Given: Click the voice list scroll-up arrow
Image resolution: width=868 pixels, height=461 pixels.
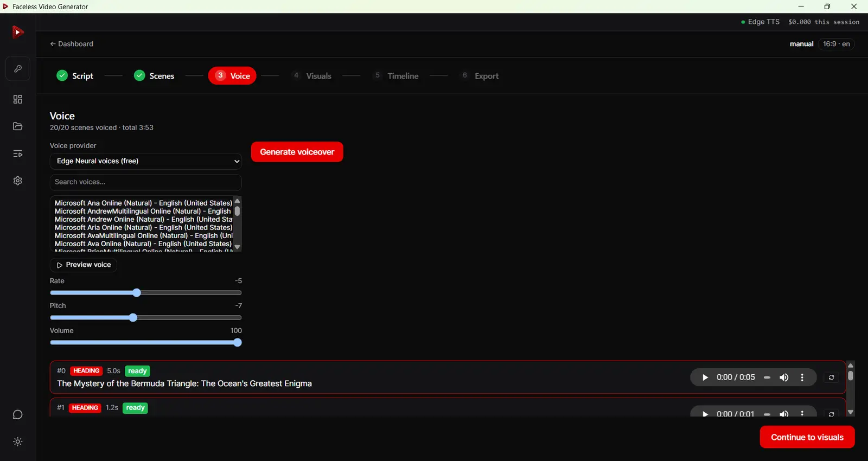Looking at the screenshot, I should 237,201.
